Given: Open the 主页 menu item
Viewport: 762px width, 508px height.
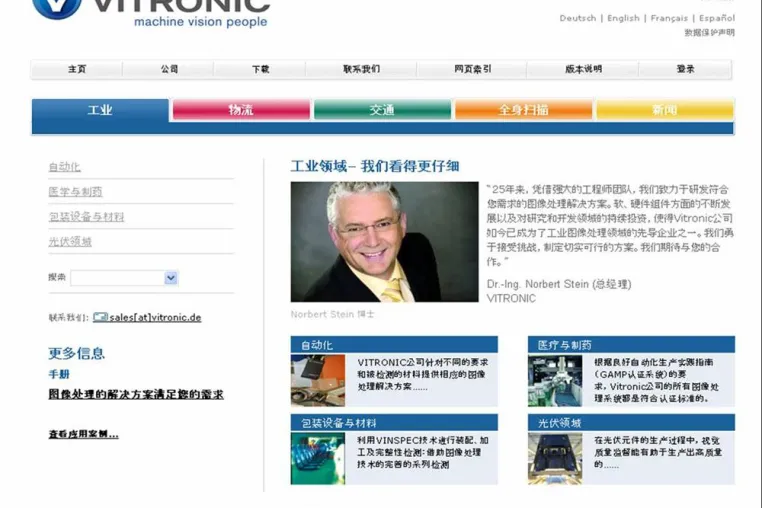Looking at the screenshot, I should click(77, 69).
